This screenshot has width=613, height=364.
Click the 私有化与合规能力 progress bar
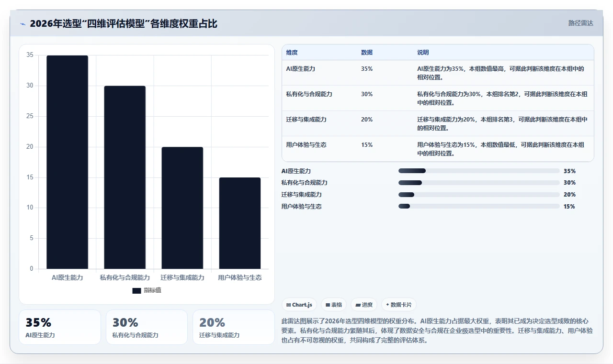479,183
